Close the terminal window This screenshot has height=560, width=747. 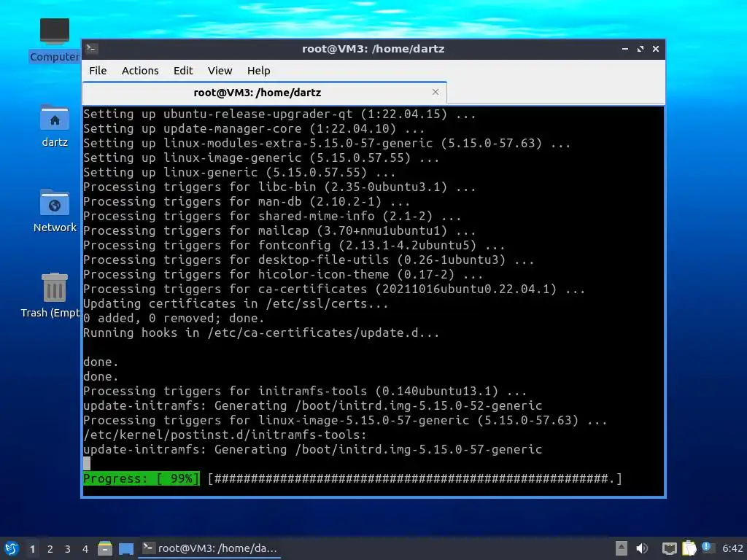click(656, 49)
